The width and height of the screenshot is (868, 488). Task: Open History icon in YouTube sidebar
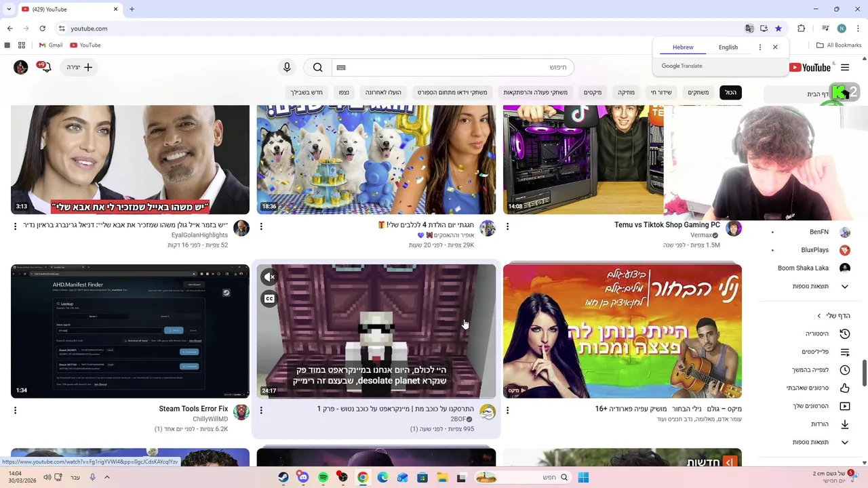pos(845,333)
